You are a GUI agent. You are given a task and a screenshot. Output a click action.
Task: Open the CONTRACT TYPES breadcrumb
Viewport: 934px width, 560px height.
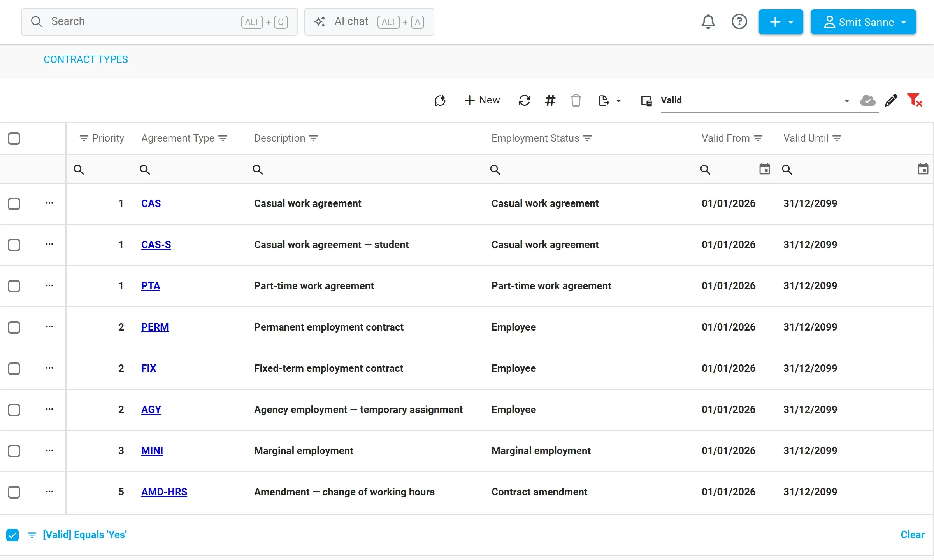(86, 59)
